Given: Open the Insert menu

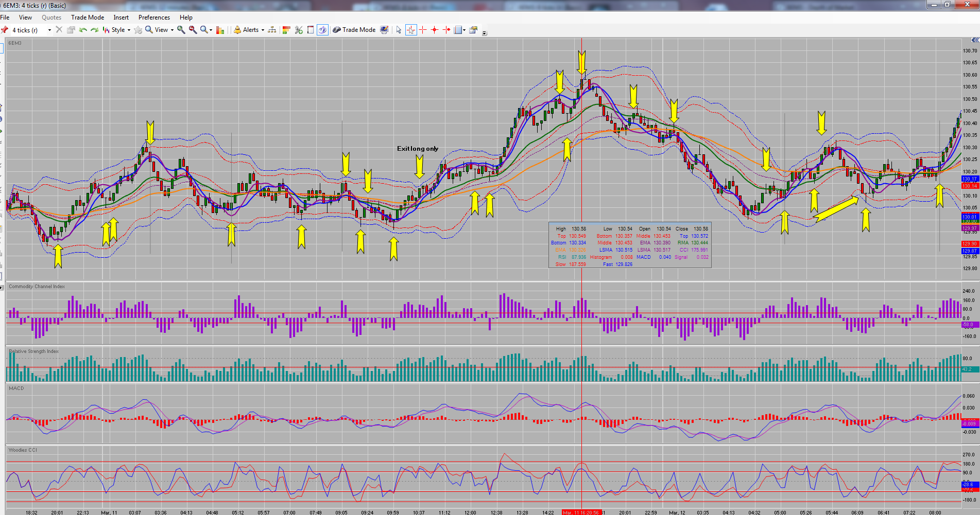Looking at the screenshot, I should tap(121, 17).
